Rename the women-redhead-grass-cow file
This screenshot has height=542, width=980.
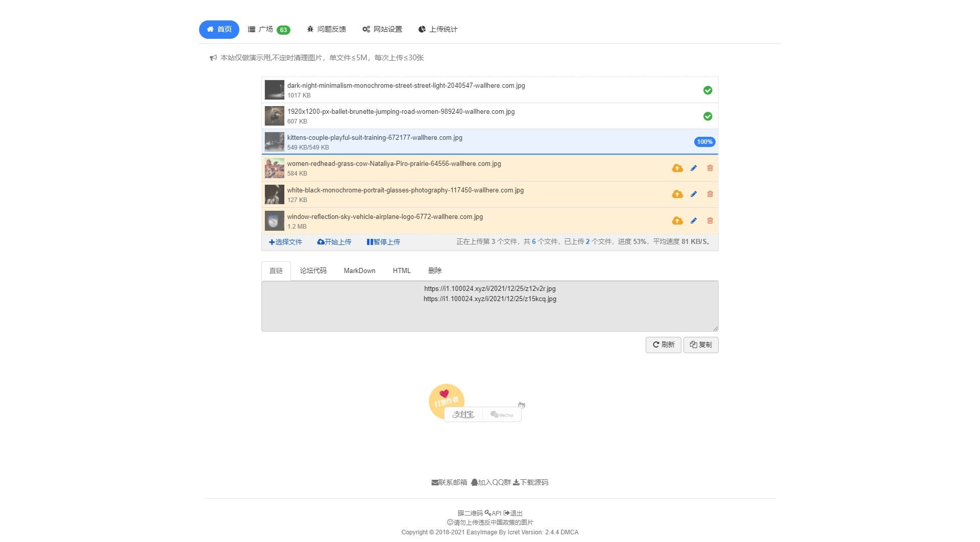pos(694,168)
